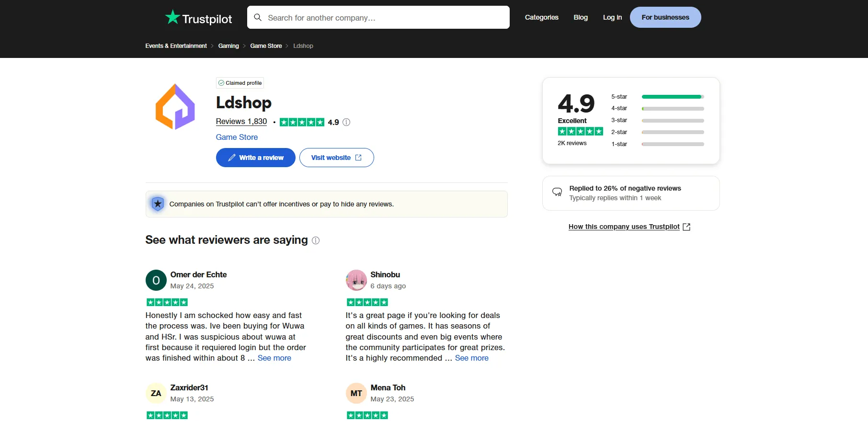The width and height of the screenshot is (868, 421).
Task: Click info icon next to 4.9 rating
Action: [346, 122]
